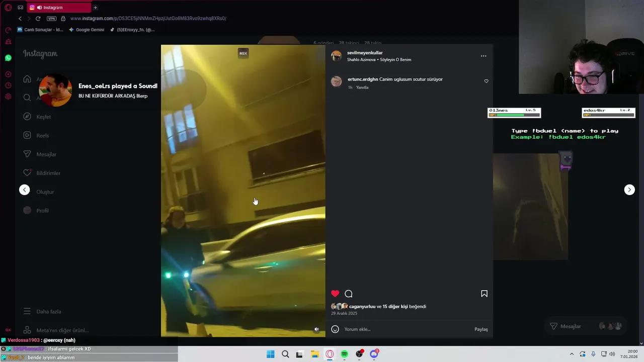Reply with Yanıtla on the comment
Image resolution: width=644 pixels, height=362 pixels.
pos(362,87)
